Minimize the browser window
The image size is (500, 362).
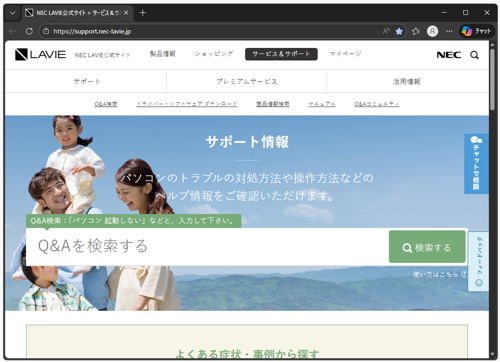pyautogui.click(x=444, y=13)
